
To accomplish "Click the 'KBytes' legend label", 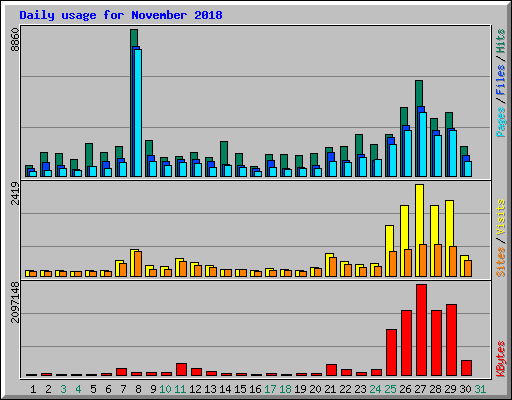I will click(501, 359).
